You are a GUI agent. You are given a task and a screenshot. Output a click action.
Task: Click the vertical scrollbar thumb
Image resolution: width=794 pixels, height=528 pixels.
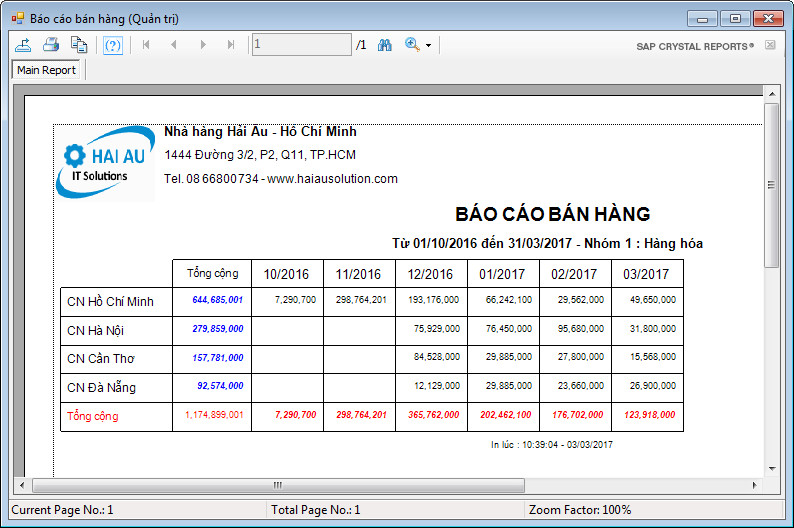pos(772,185)
